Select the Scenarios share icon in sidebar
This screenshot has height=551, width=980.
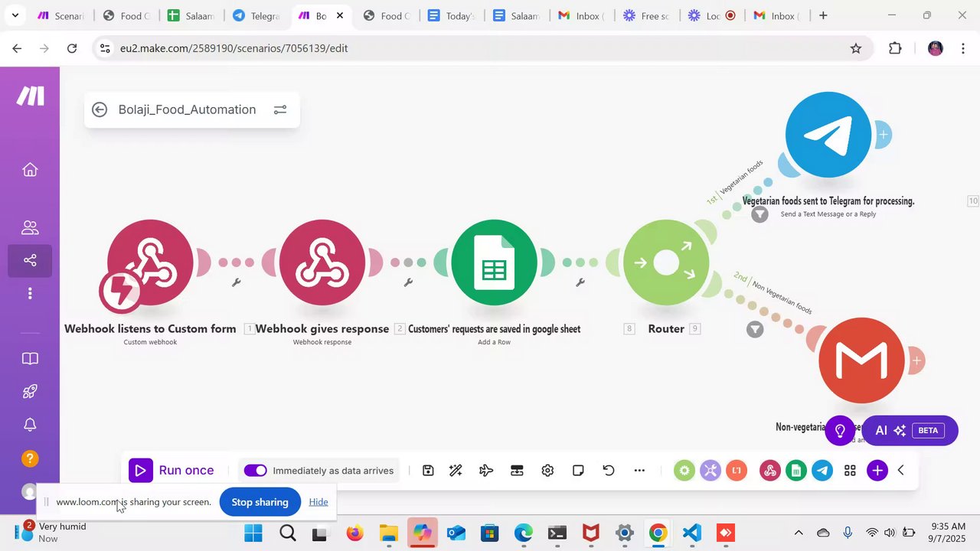tap(30, 260)
